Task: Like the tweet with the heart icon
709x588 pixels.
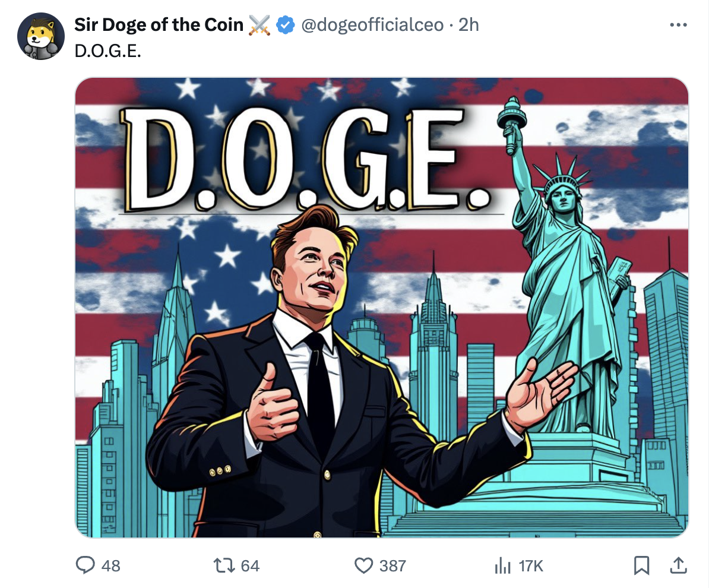Action: click(x=363, y=565)
